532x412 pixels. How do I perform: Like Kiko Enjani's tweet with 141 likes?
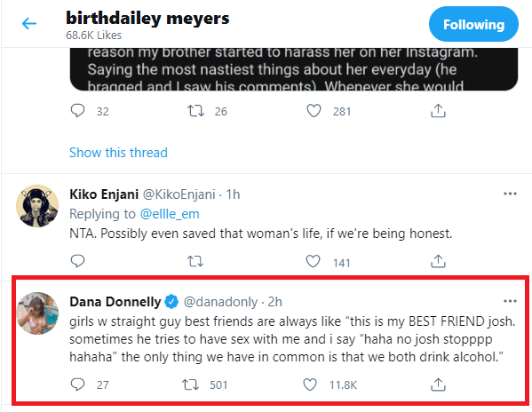tap(314, 261)
